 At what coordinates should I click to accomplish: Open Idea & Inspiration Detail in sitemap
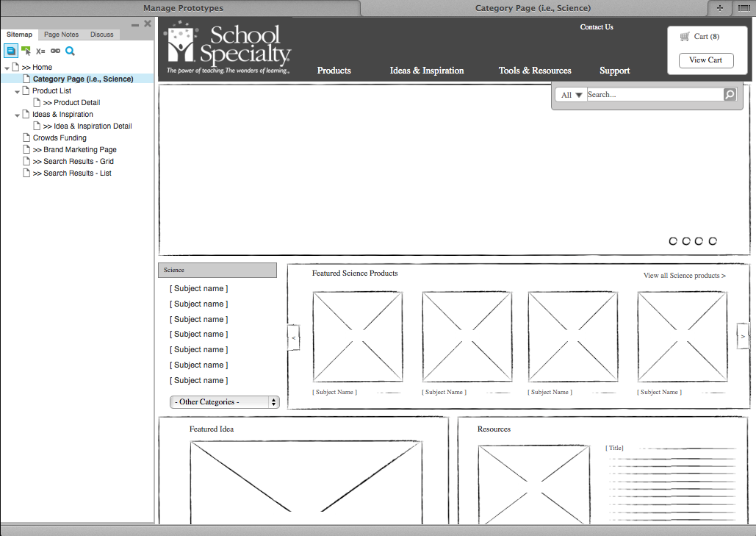[x=87, y=126]
